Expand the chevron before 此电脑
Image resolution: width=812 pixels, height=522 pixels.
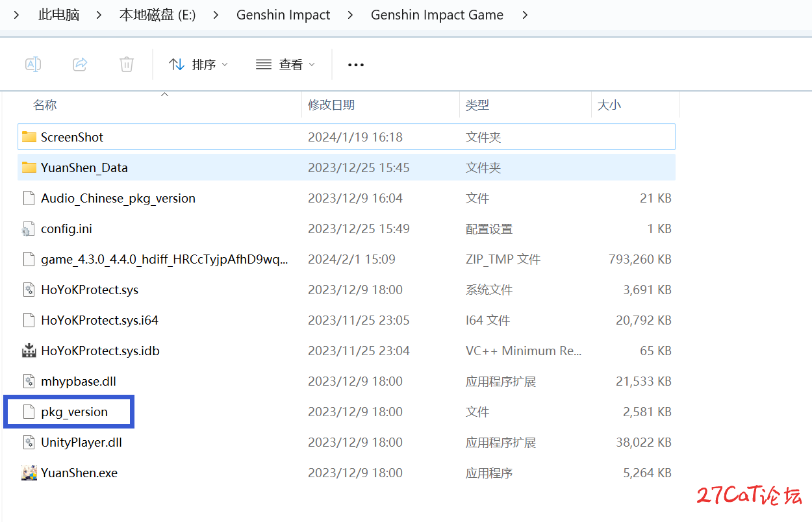[x=17, y=14]
